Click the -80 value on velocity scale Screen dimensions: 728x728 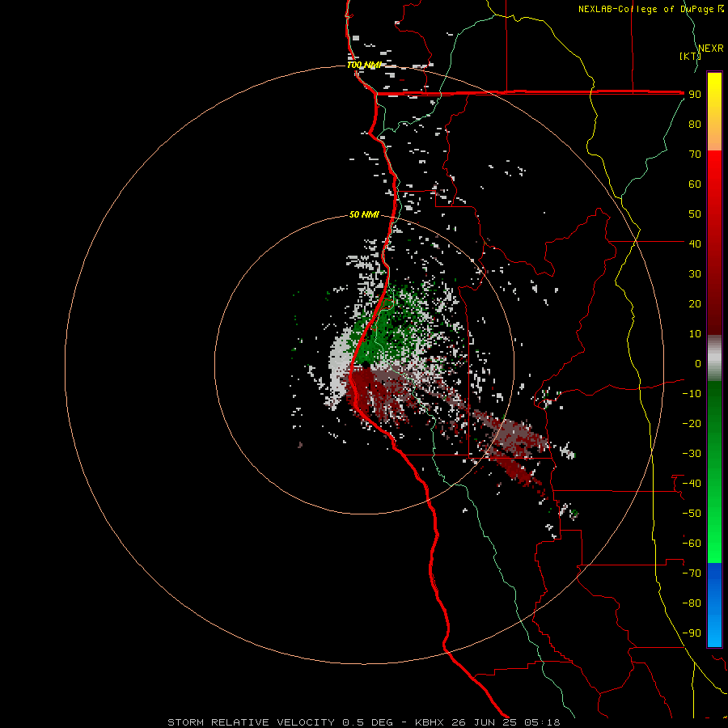[692, 603]
